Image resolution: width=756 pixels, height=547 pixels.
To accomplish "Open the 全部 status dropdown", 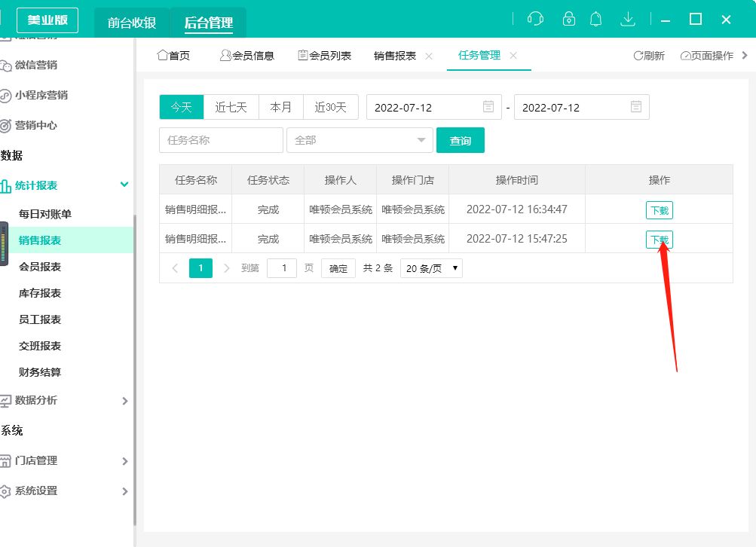I will [360, 140].
